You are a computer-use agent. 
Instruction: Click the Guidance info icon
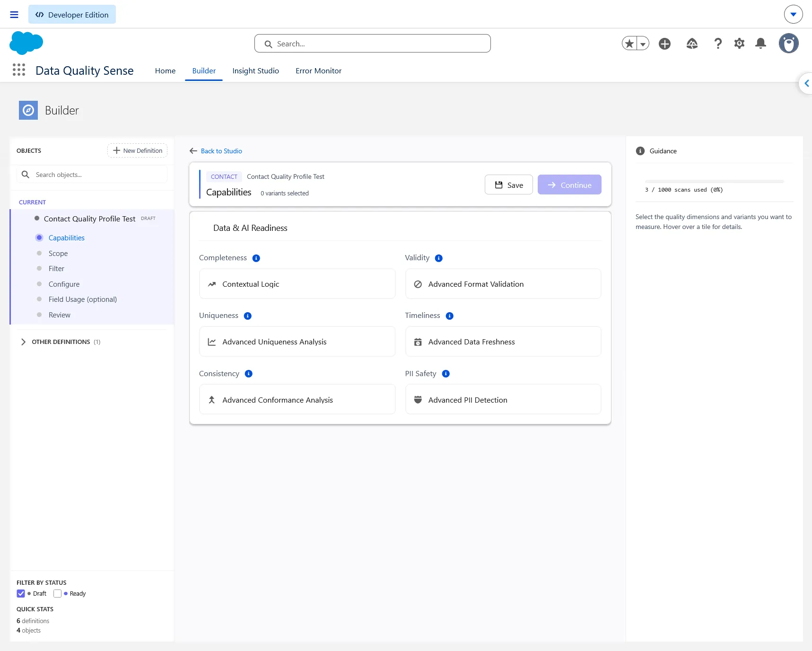pyautogui.click(x=640, y=151)
